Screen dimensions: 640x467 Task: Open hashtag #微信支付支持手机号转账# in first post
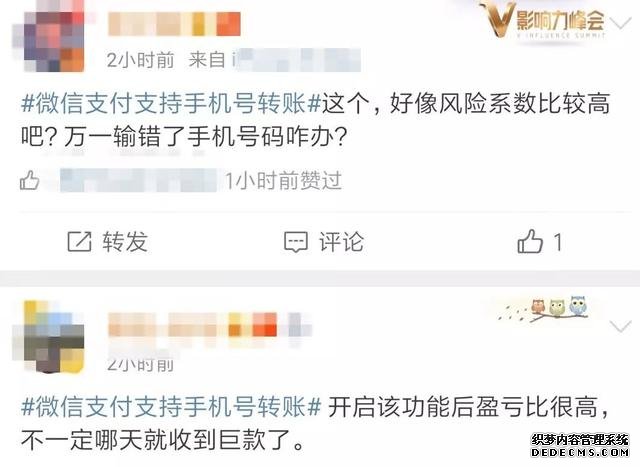click(x=171, y=103)
